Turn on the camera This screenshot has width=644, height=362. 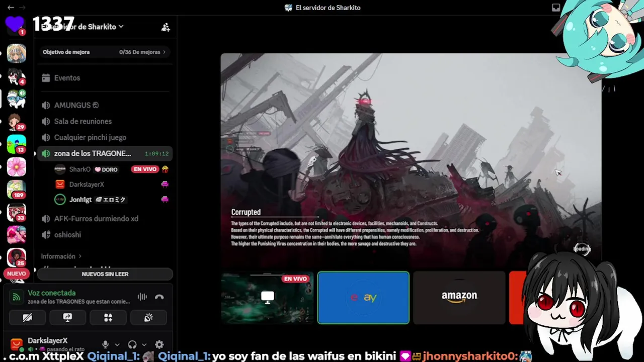click(x=27, y=317)
